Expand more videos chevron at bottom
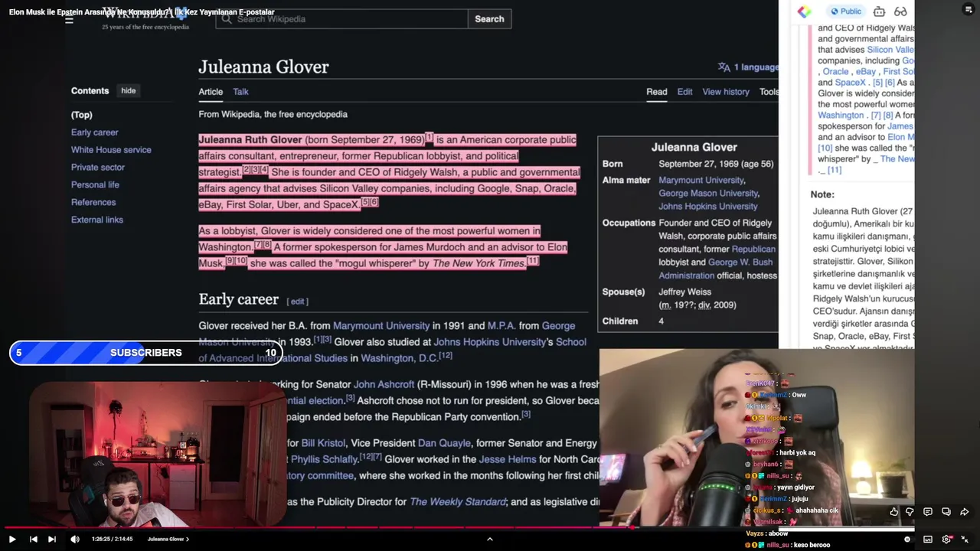 (x=490, y=539)
